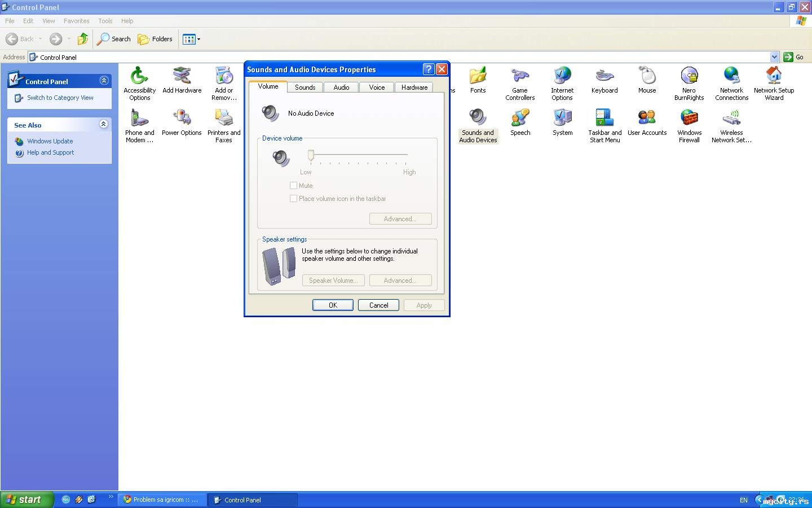Image resolution: width=812 pixels, height=508 pixels.
Task: Open the Accessibility Options icon
Action: point(139,82)
